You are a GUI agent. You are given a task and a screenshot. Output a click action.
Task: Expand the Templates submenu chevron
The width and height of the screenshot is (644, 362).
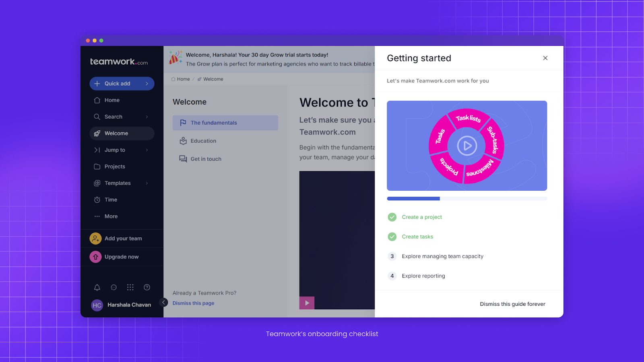(x=147, y=183)
